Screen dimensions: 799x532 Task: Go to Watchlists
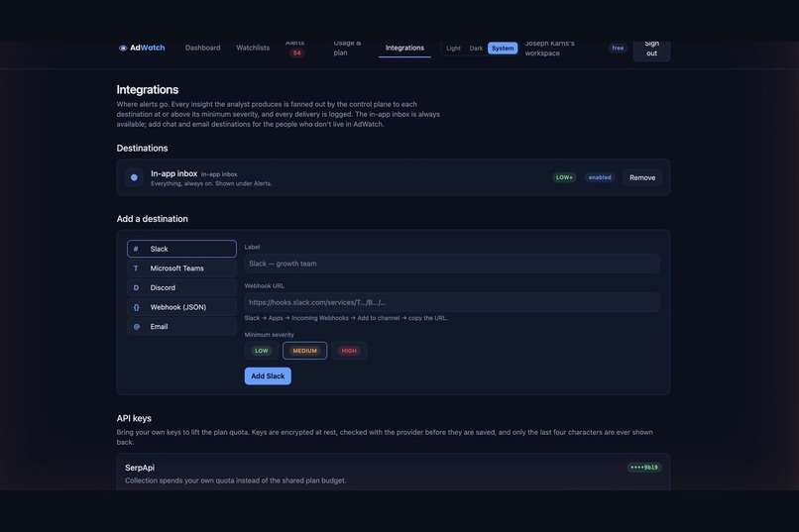click(x=253, y=48)
